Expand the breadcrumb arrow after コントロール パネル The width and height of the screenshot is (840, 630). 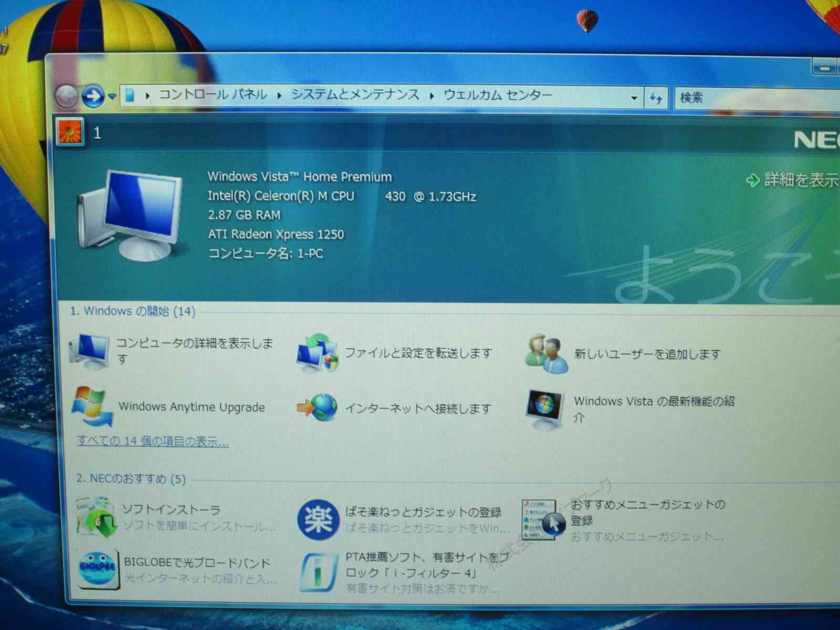tap(279, 96)
